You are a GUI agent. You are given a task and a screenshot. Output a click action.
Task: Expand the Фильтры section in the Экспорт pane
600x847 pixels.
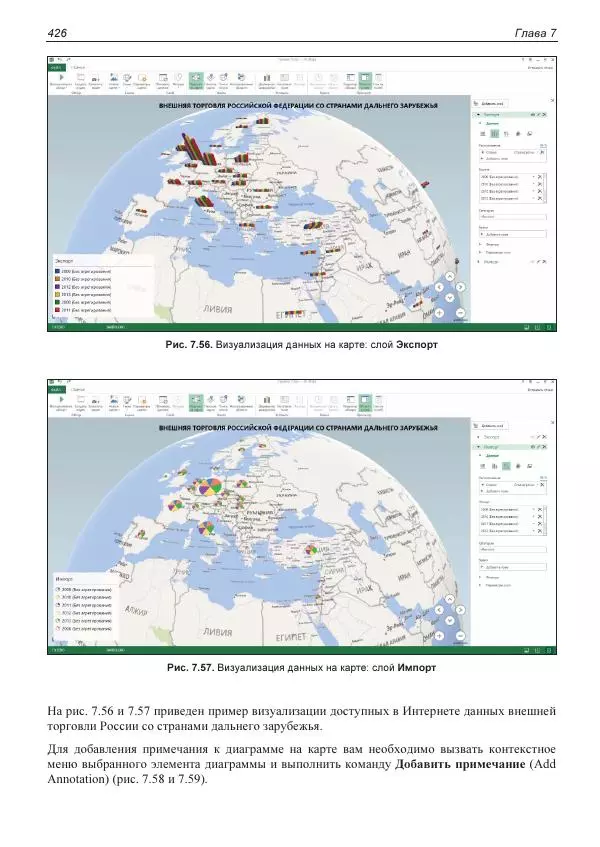[x=480, y=243]
